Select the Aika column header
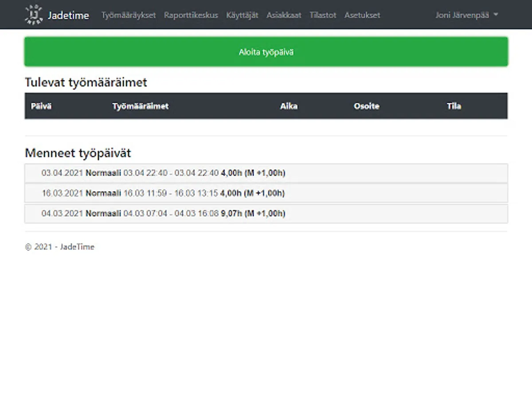532x399 pixels. click(289, 106)
